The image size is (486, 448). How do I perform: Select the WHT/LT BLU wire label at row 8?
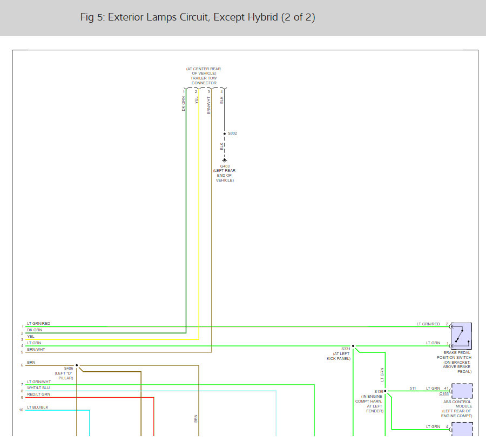click(x=38, y=387)
